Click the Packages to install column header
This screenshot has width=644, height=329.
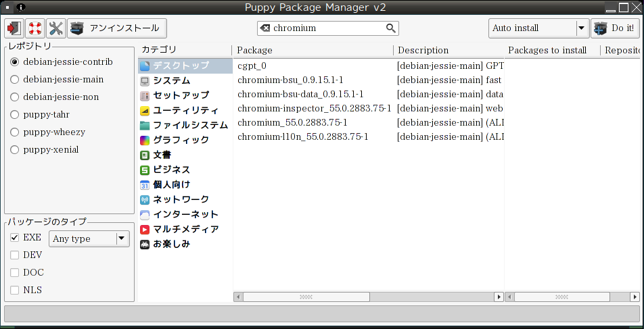click(x=552, y=50)
